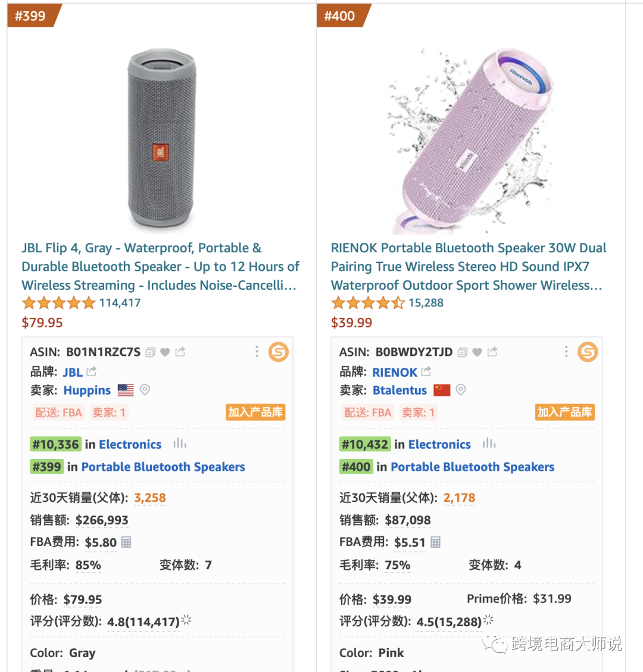Click the 加入产品库 button for the RIENOK speaker
The width and height of the screenshot is (643, 672).
tap(564, 412)
